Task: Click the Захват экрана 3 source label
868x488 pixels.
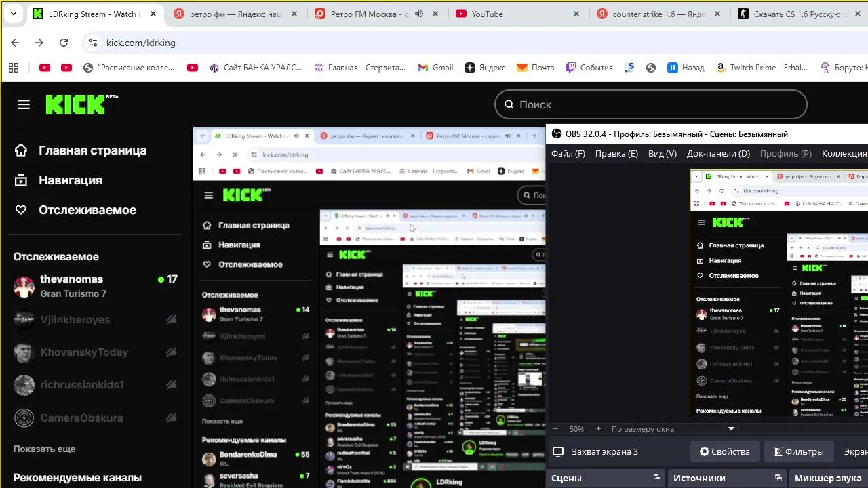Action: [x=605, y=451]
